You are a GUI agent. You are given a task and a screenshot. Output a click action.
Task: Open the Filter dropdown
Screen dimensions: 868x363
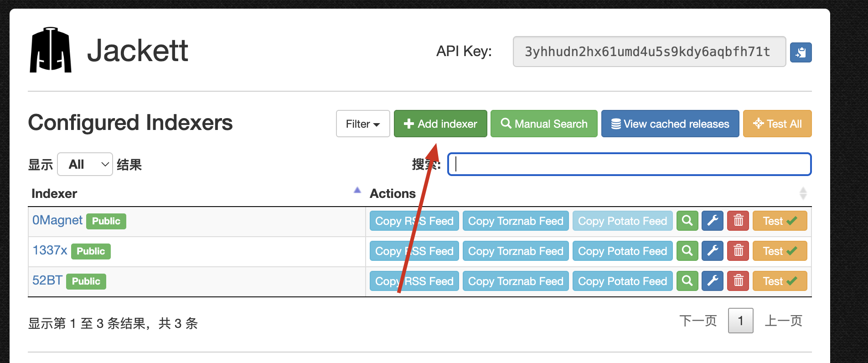(362, 124)
